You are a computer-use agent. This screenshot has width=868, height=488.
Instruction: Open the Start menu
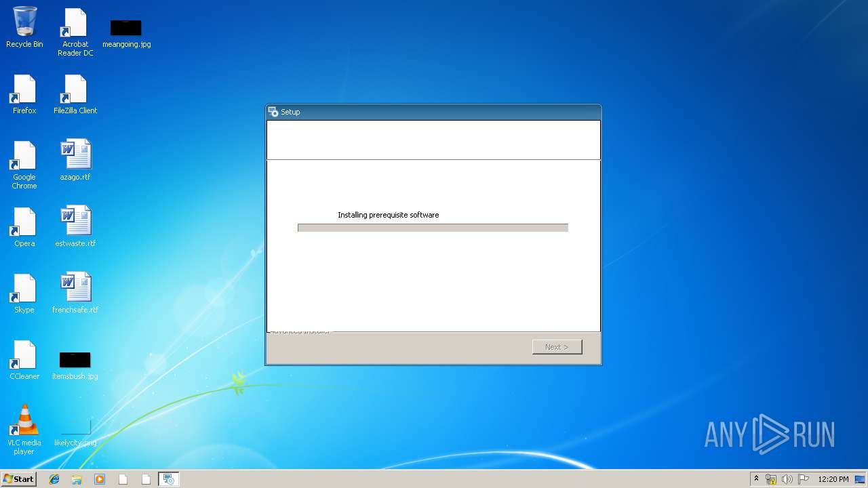(19, 479)
